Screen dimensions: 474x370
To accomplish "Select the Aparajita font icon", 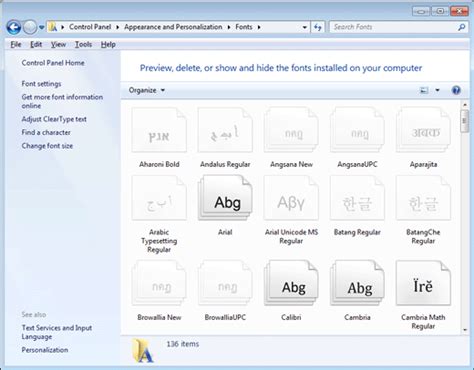I will click(x=423, y=130).
